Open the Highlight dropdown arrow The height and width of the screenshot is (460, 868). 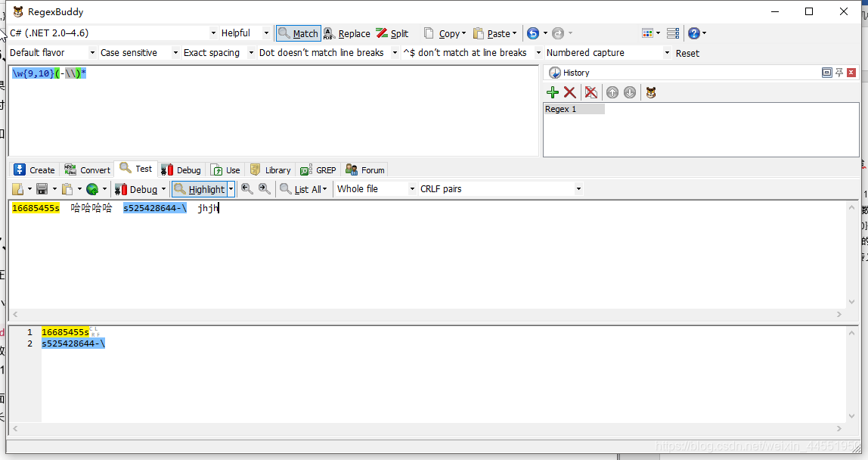[x=231, y=190]
